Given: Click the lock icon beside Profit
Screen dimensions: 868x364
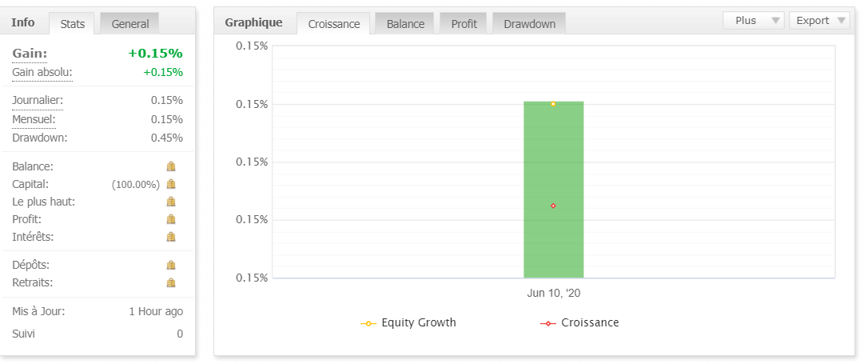Looking at the screenshot, I should tap(170, 219).
